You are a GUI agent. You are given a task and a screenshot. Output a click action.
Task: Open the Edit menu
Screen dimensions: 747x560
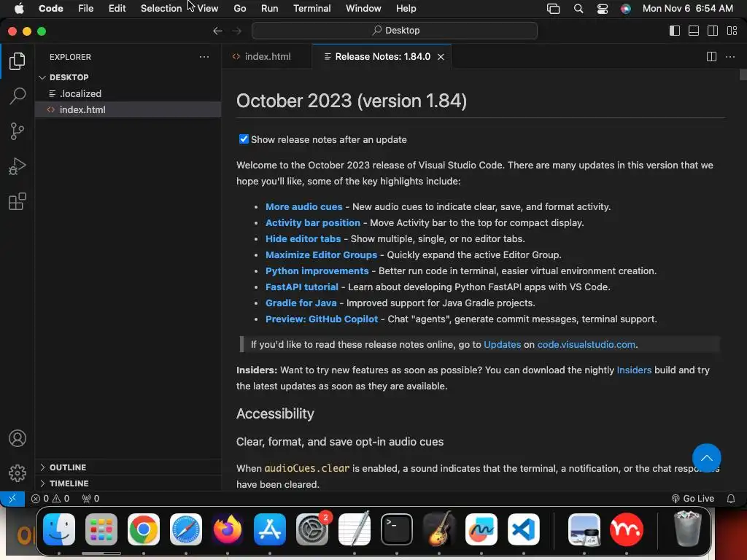117,9
